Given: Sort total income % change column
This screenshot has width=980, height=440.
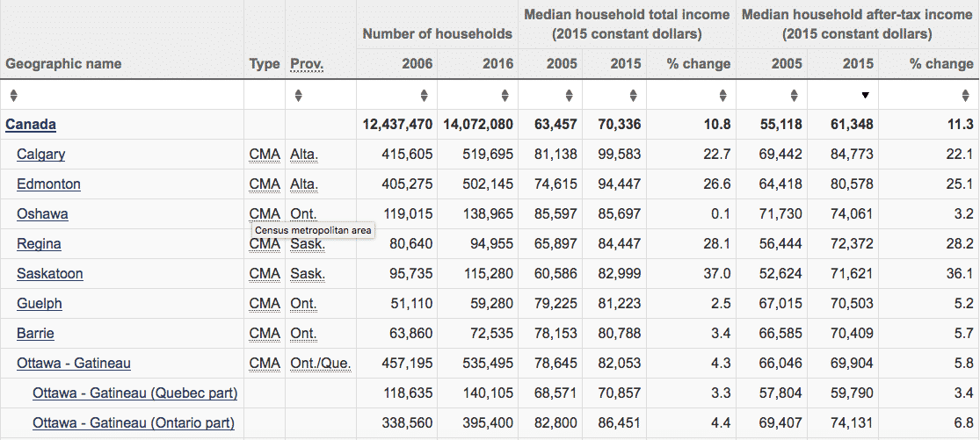Looking at the screenshot, I should pyautogui.click(x=723, y=96).
